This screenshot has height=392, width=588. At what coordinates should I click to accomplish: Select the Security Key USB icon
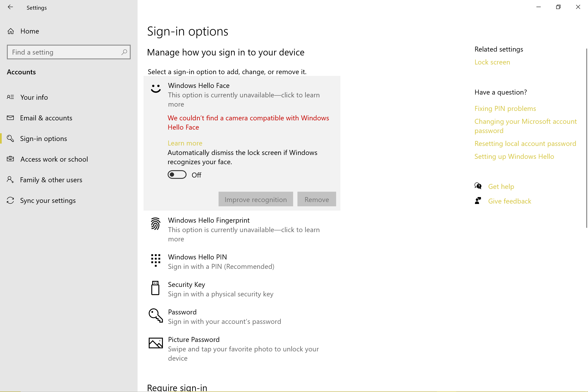click(x=156, y=288)
